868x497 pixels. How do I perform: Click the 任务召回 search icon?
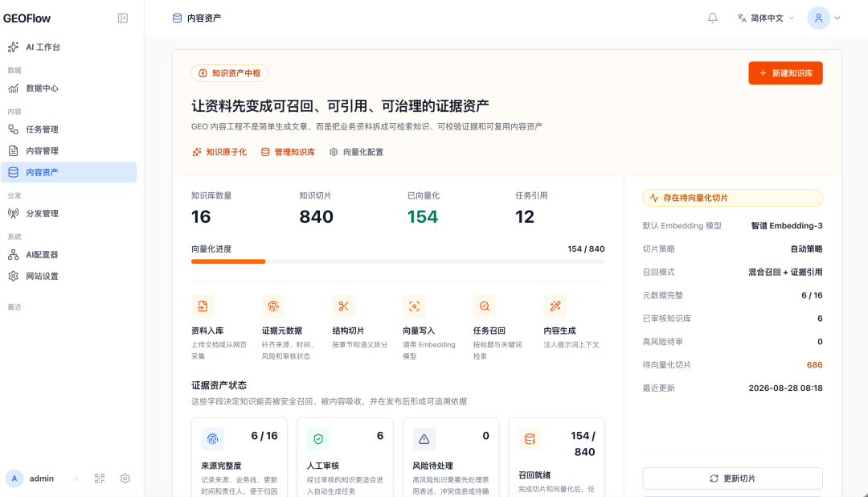tap(485, 306)
